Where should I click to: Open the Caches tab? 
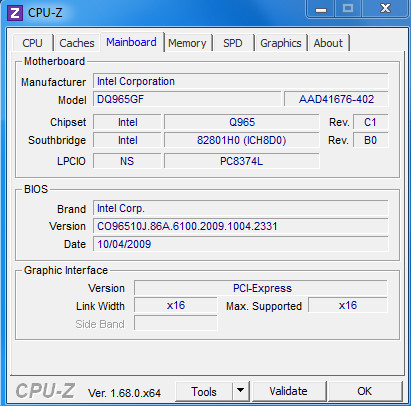pyautogui.click(x=77, y=43)
